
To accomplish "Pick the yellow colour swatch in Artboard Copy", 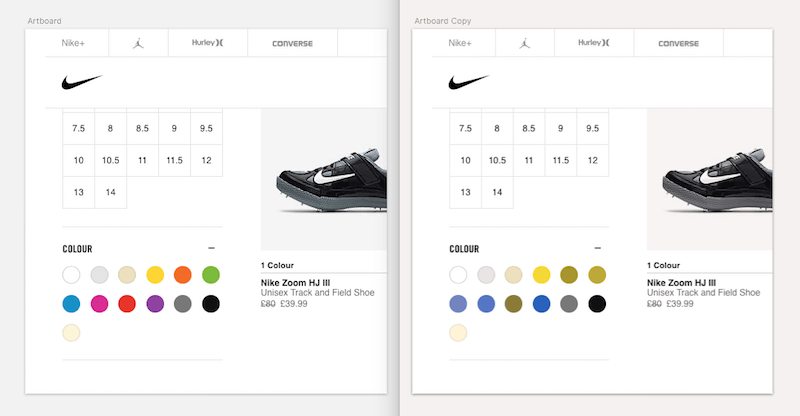I will (x=541, y=275).
